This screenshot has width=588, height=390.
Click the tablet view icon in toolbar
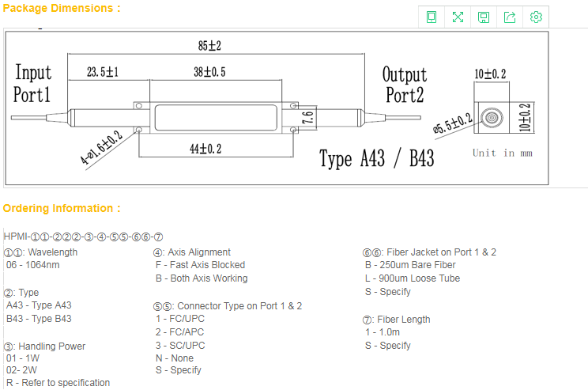pyautogui.click(x=432, y=17)
